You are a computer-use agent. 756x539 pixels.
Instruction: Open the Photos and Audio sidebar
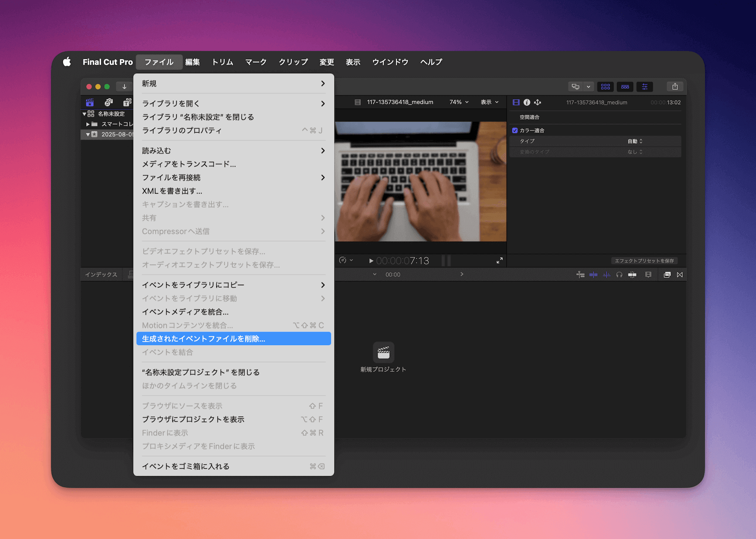tap(109, 102)
